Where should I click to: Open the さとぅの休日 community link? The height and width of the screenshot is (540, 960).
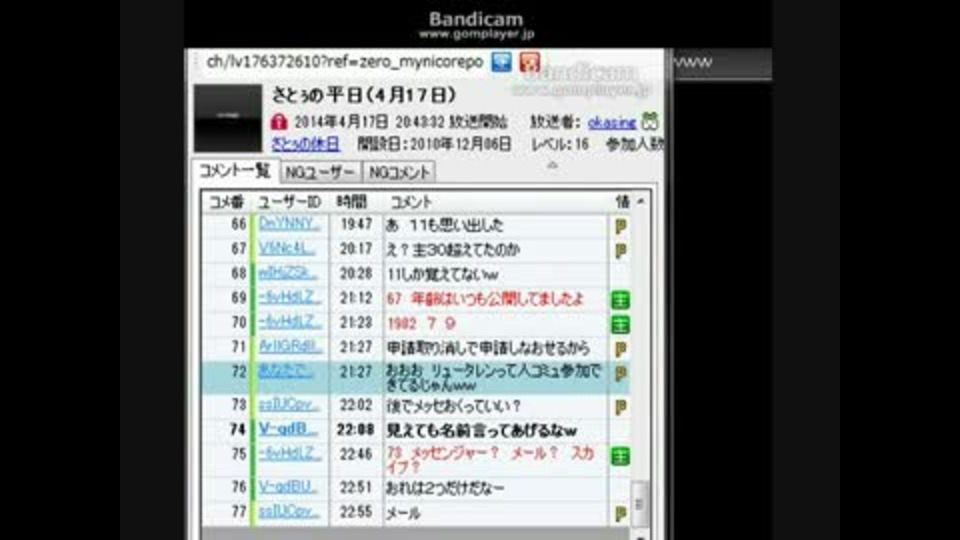pyautogui.click(x=306, y=144)
